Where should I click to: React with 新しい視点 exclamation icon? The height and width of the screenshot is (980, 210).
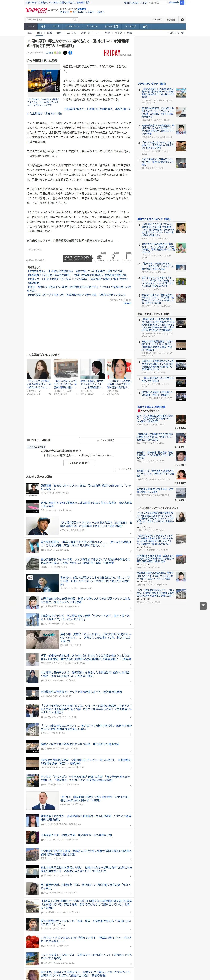(x=127, y=257)
